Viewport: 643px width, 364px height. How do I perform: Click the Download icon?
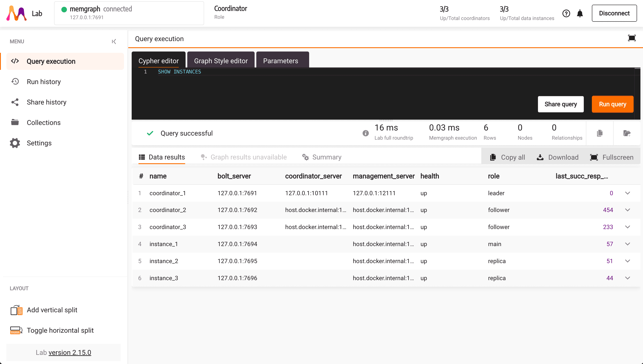(x=540, y=157)
